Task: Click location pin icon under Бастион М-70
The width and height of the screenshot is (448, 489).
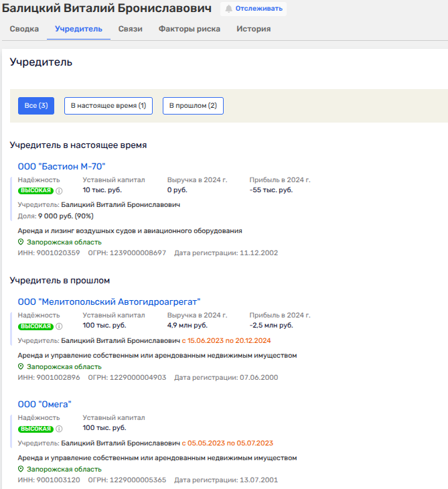Action: click(x=21, y=242)
